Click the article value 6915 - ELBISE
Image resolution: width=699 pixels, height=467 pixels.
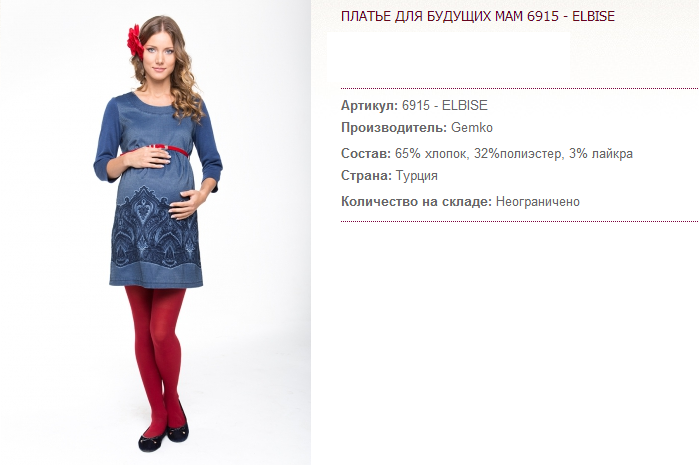tap(444, 106)
